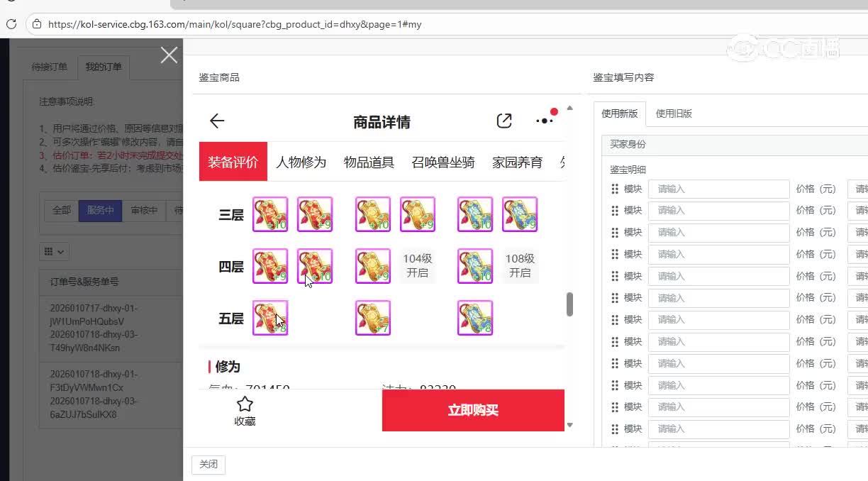This screenshot has height=481, width=868.
Task: Click the scrollbar thumb of product detail panel
Action: tap(569, 304)
